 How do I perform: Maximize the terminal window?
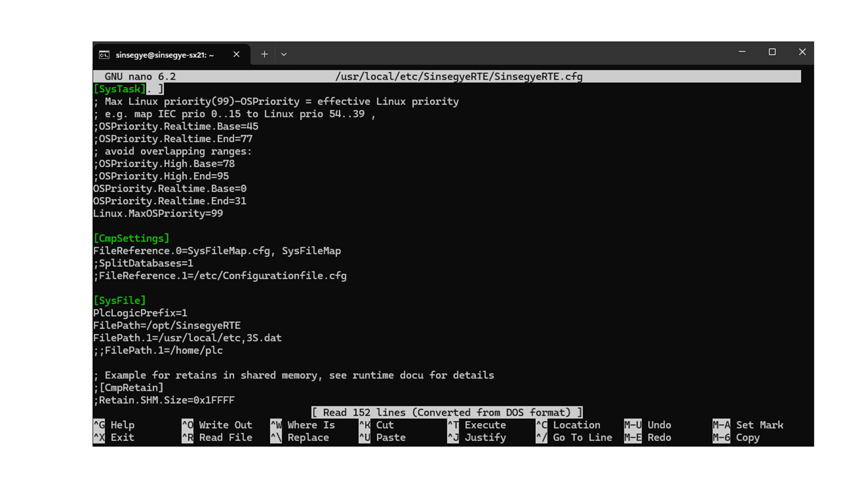pyautogui.click(x=772, y=52)
